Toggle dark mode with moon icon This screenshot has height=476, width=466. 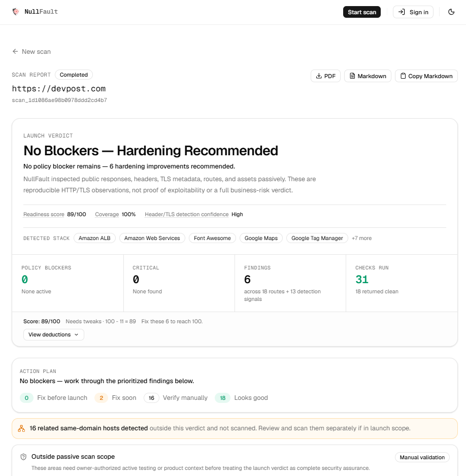(451, 12)
